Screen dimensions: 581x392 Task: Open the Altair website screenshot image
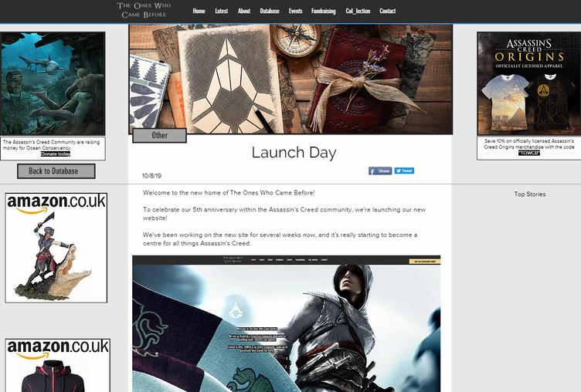pyautogui.click(x=286, y=323)
